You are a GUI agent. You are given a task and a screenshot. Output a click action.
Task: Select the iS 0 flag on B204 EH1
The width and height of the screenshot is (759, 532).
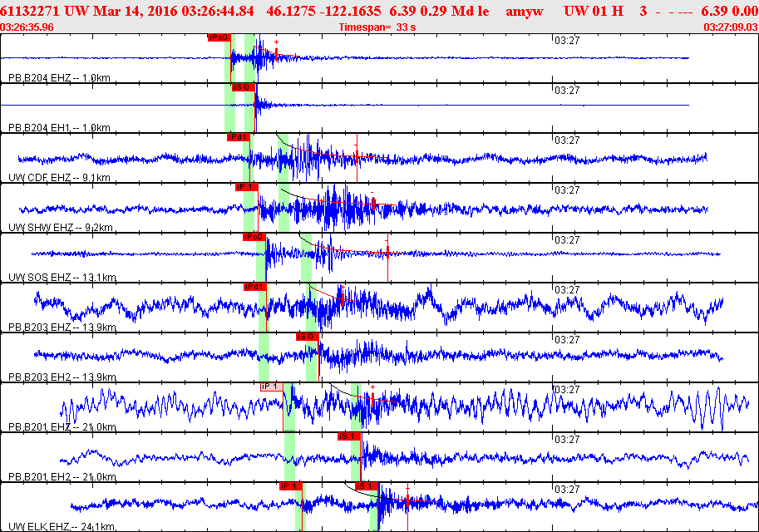coord(242,87)
